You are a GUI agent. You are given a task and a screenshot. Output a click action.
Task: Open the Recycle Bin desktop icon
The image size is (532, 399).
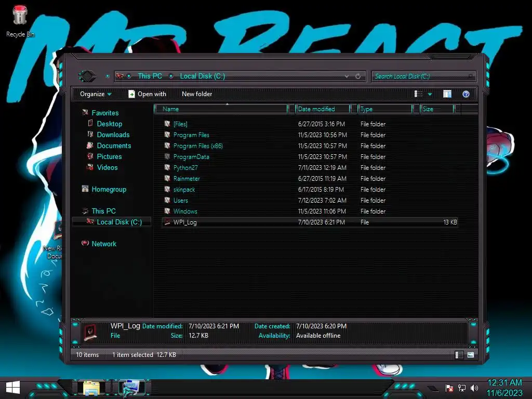tap(20, 21)
